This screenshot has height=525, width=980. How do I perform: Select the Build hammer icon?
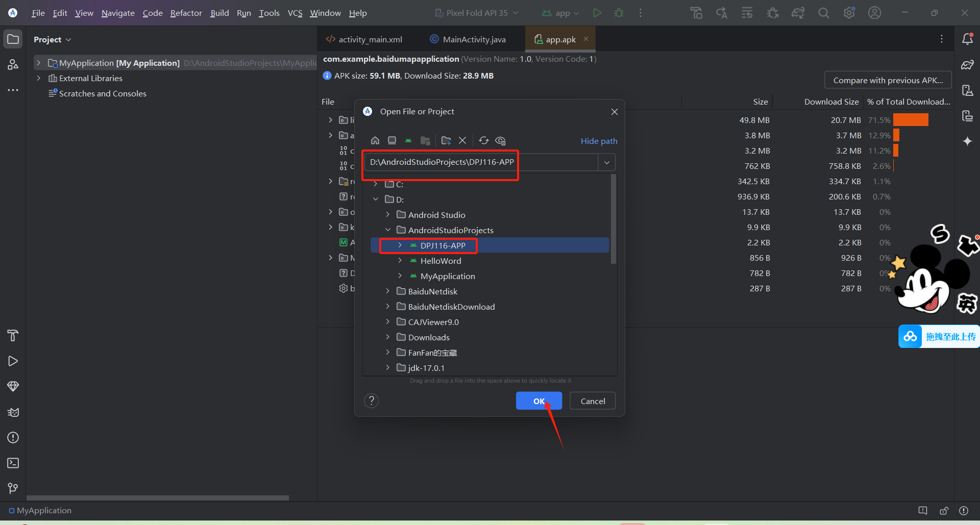tap(696, 13)
